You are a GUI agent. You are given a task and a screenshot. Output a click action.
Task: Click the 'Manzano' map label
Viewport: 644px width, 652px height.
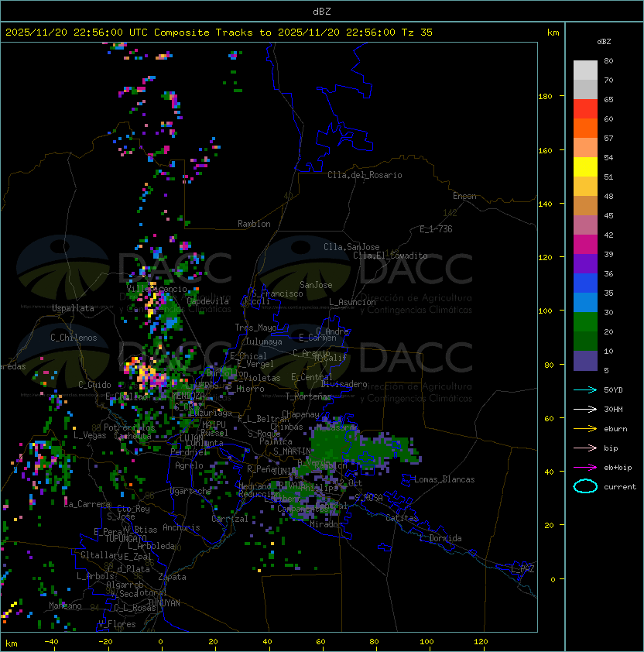click(x=65, y=606)
